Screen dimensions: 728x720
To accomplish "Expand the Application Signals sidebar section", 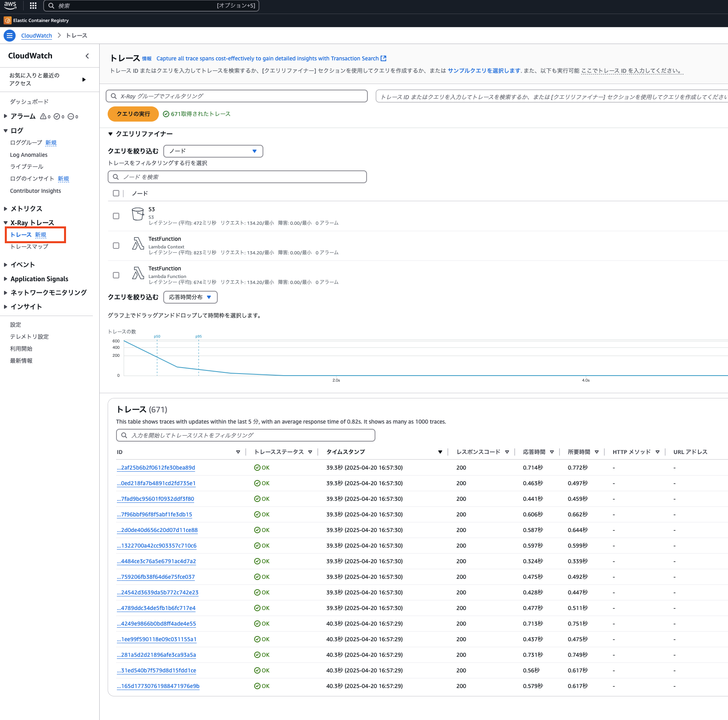I will 6,279.
